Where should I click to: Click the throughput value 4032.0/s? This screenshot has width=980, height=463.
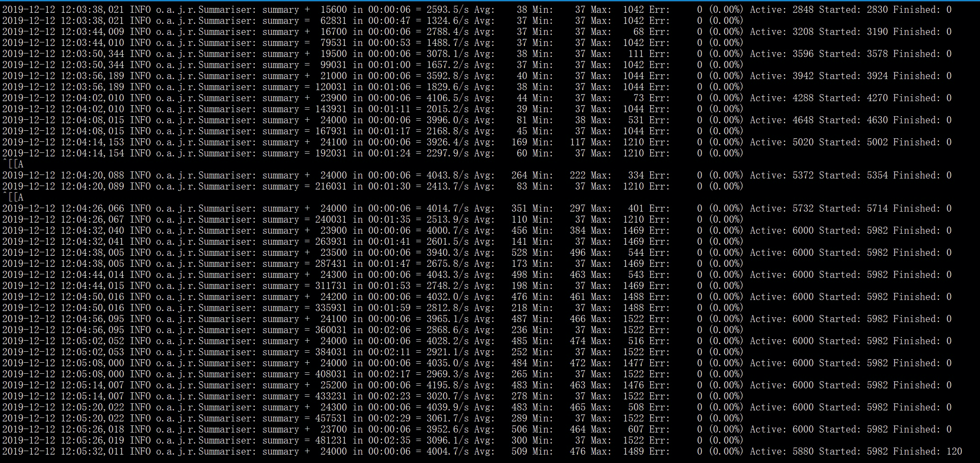pos(447,297)
